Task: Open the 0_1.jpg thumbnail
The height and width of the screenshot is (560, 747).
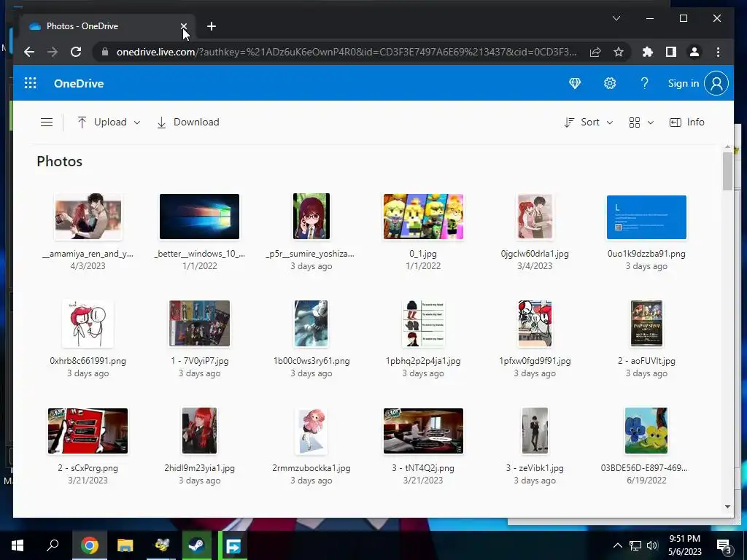Action: (423, 217)
